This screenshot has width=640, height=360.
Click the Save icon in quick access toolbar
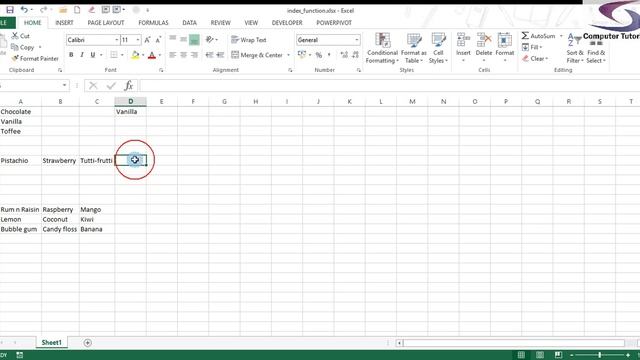tap(10, 9)
